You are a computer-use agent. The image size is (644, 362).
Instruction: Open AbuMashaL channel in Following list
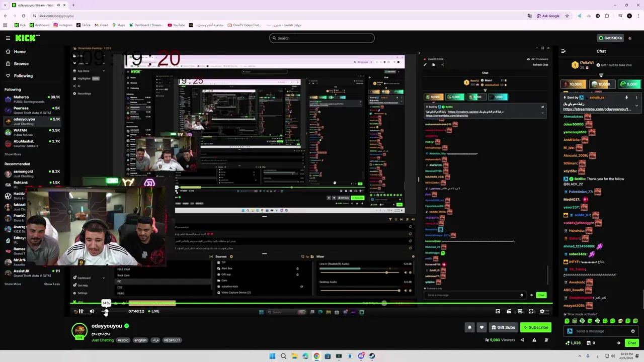pos(32,144)
